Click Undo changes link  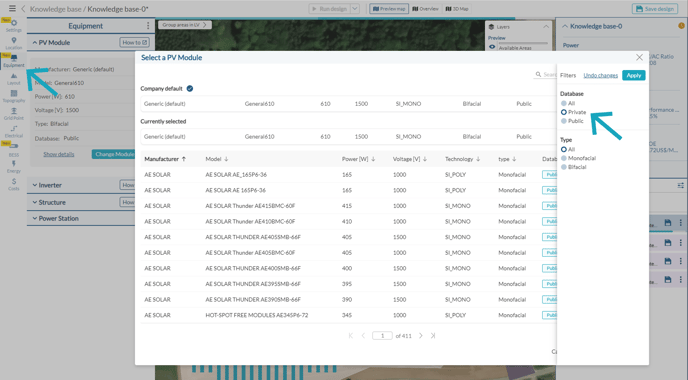click(600, 75)
